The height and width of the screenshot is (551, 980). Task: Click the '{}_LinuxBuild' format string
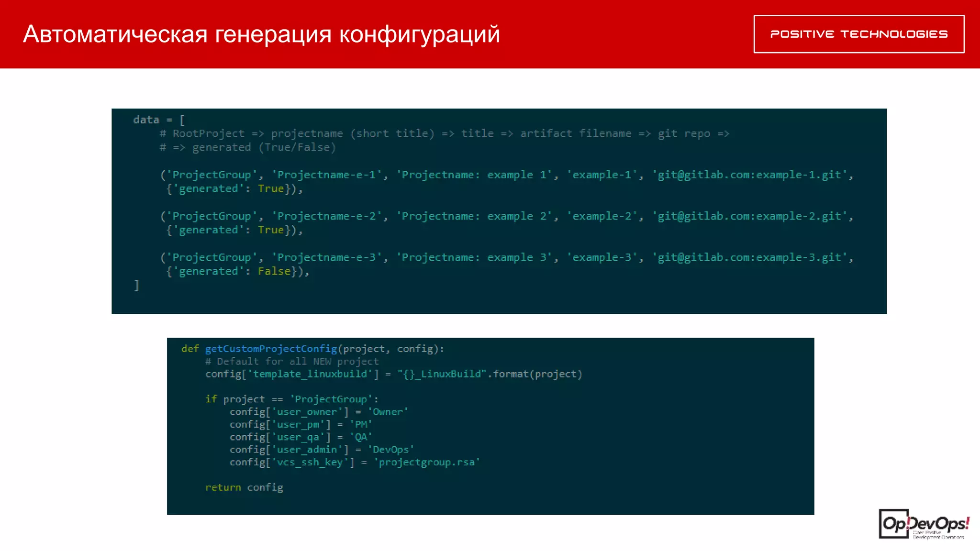pos(442,374)
